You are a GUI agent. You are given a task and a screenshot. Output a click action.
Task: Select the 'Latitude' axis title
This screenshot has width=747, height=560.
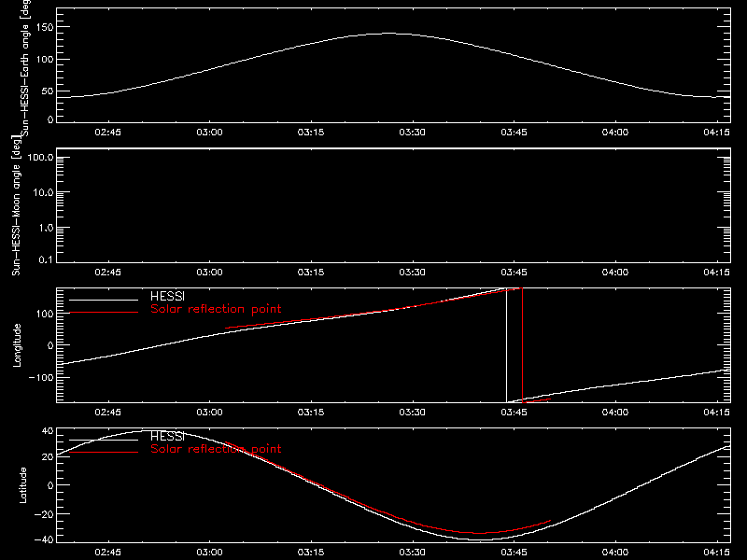click(22, 484)
